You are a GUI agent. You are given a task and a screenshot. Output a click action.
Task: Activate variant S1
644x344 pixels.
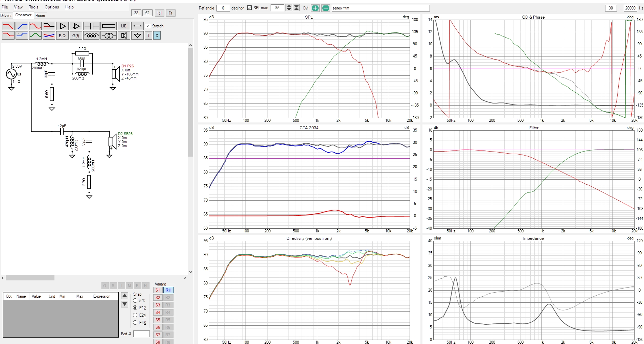pos(158,290)
